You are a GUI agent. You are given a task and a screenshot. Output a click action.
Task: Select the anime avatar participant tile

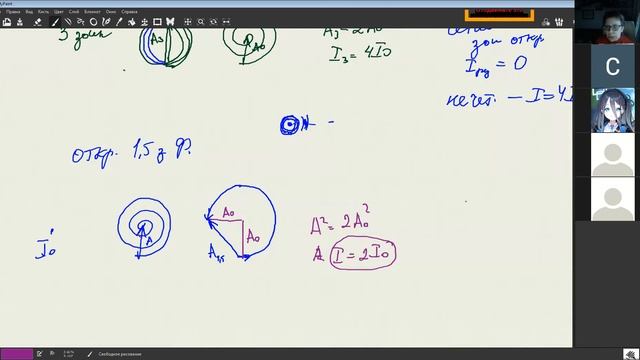(x=613, y=110)
